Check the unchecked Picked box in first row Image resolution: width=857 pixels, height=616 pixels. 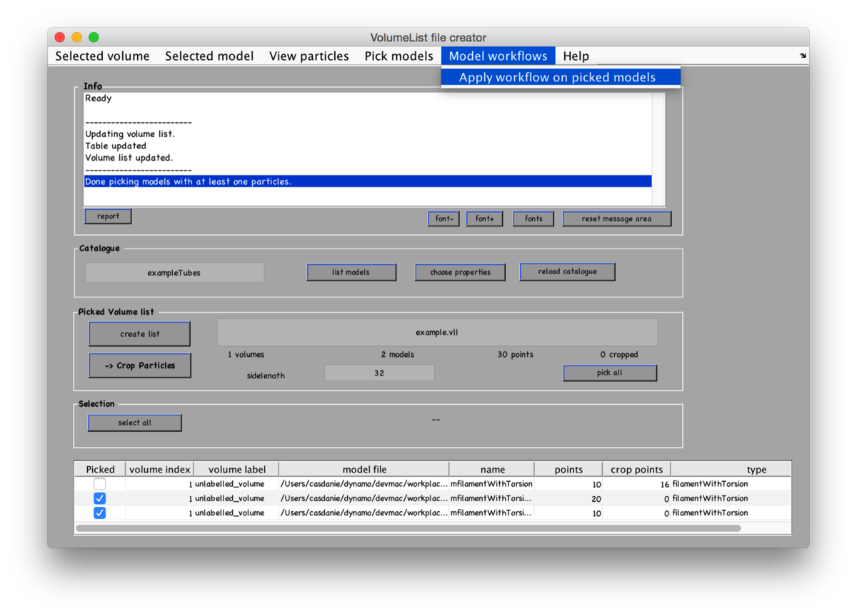point(100,484)
